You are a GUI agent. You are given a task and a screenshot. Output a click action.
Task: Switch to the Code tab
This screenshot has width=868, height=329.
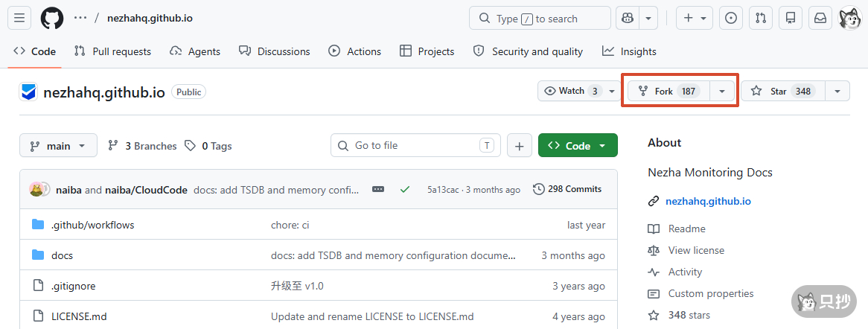click(x=35, y=51)
